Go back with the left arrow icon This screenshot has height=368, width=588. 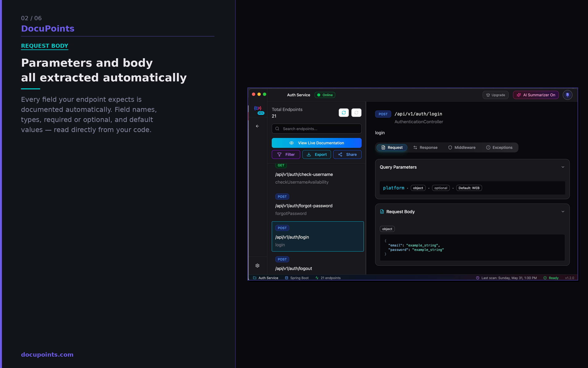(x=257, y=126)
